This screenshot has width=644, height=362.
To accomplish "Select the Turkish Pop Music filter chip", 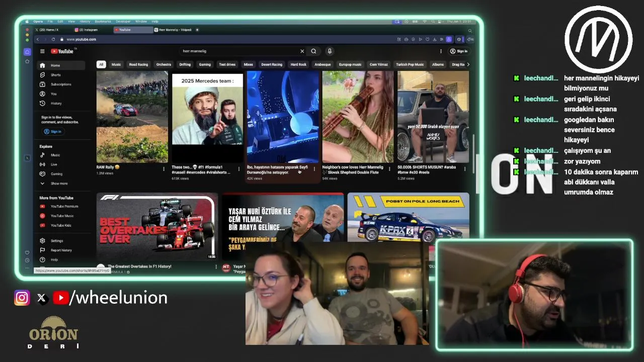I will pos(410,64).
